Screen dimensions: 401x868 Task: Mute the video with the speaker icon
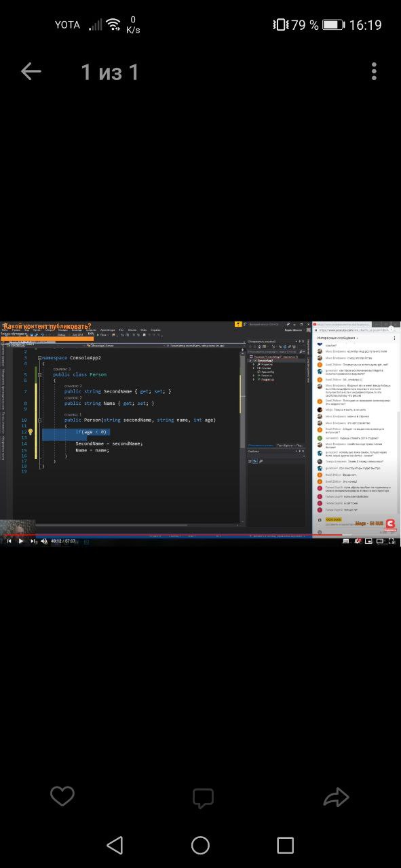pos(45,541)
